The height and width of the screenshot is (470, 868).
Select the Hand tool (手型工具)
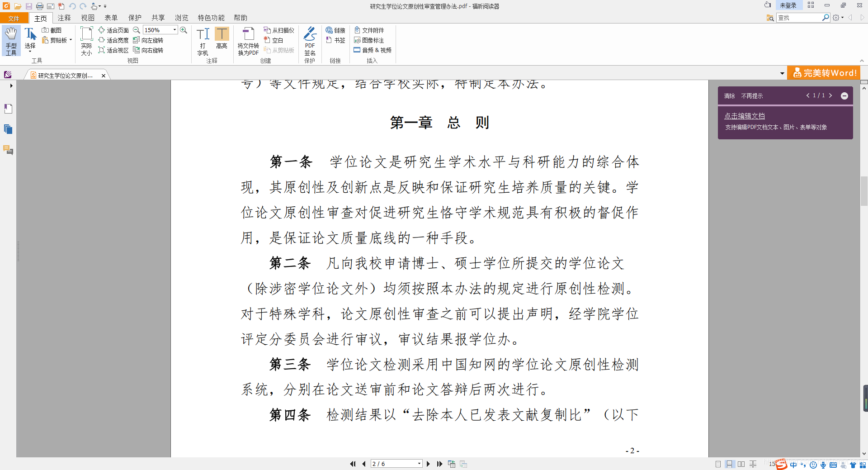11,41
